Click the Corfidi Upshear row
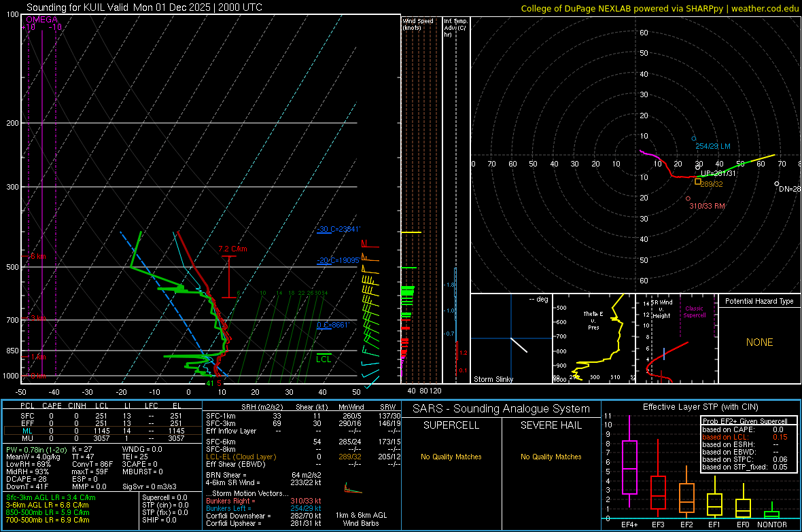The width and height of the screenshot is (802, 532). [264, 523]
